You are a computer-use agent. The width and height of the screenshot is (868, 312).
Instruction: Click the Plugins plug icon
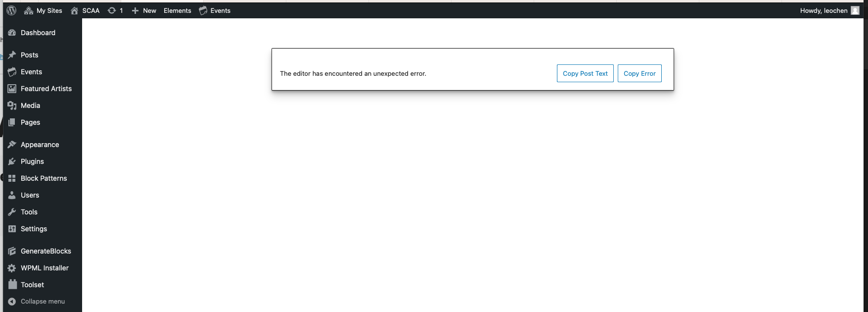pos(12,161)
